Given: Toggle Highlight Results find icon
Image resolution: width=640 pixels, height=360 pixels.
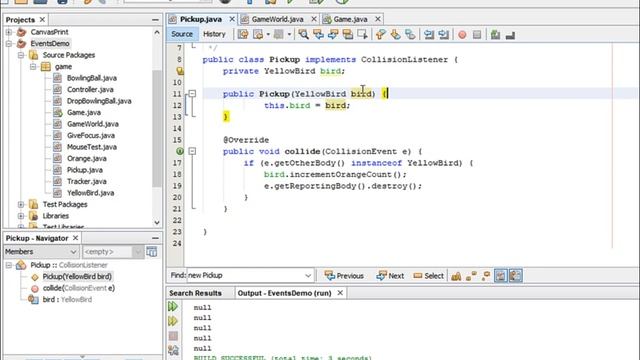Looking at the screenshot, I should coord(501,276).
